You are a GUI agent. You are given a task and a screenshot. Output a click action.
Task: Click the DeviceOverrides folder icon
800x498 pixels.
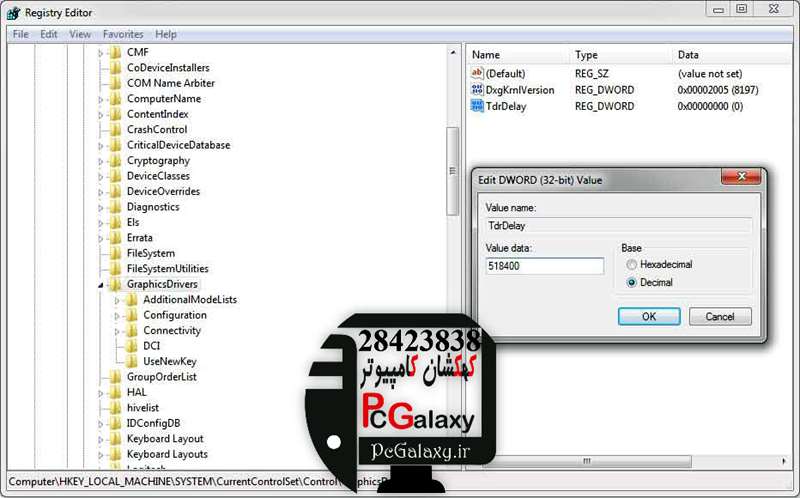[x=116, y=191]
